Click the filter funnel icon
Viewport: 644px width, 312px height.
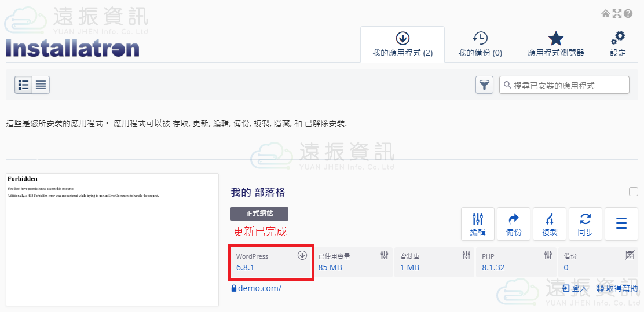[484, 85]
